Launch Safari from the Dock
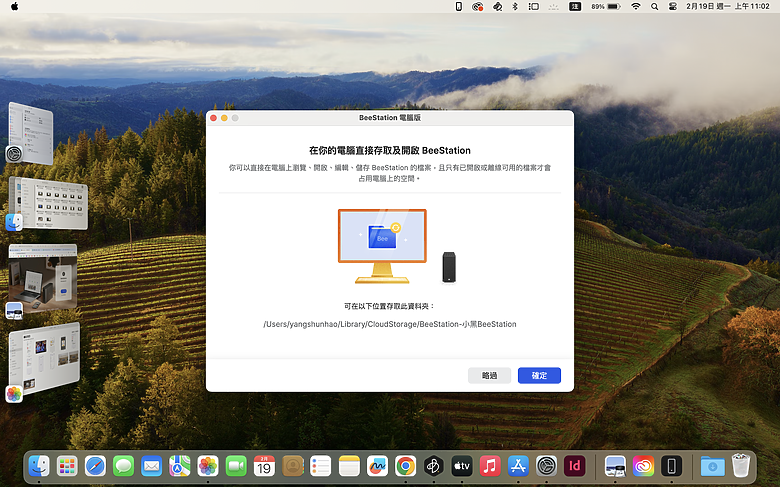This screenshot has width=780, height=487. click(95, 466)
